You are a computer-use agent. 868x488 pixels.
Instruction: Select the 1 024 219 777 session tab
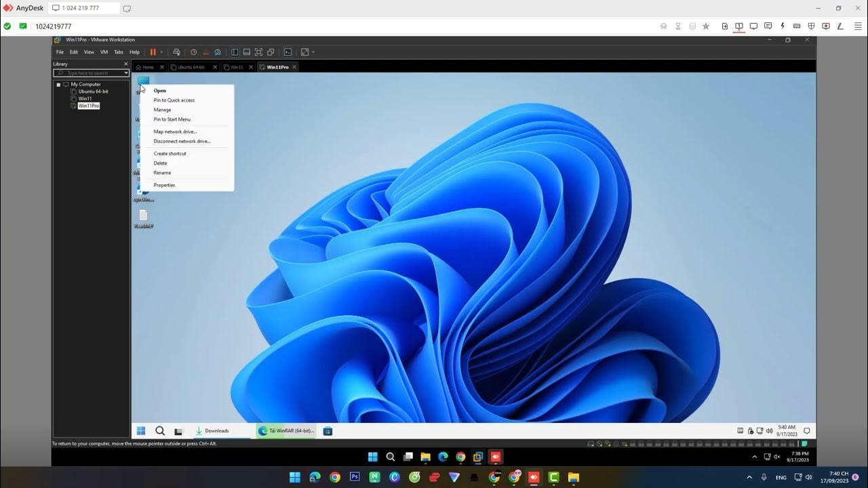pos(83,8)
